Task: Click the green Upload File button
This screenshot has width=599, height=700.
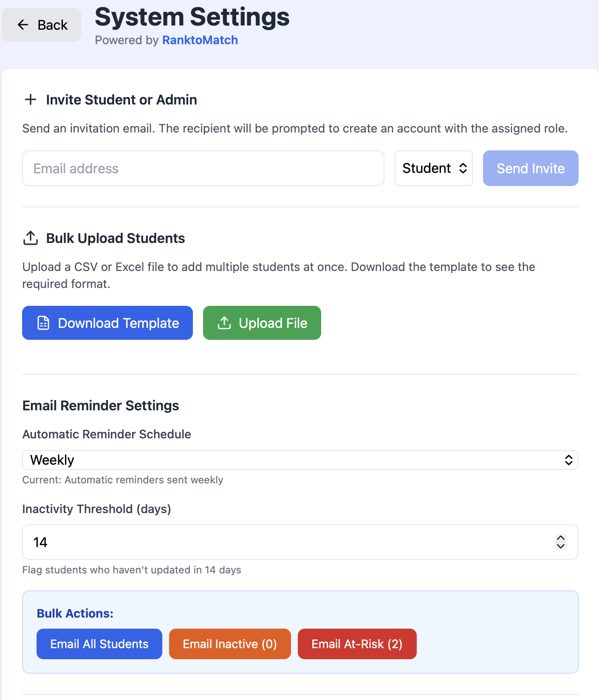Action: 262,323
